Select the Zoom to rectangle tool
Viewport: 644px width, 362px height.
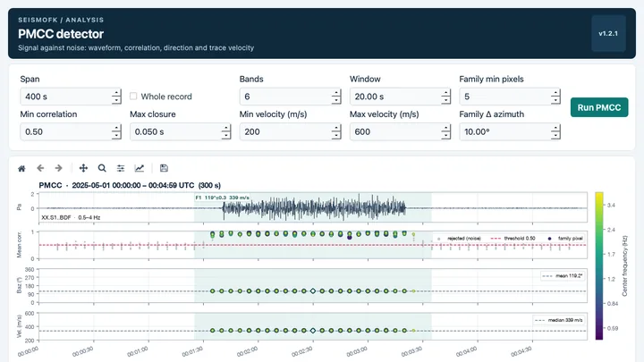(x=102, y=168)
